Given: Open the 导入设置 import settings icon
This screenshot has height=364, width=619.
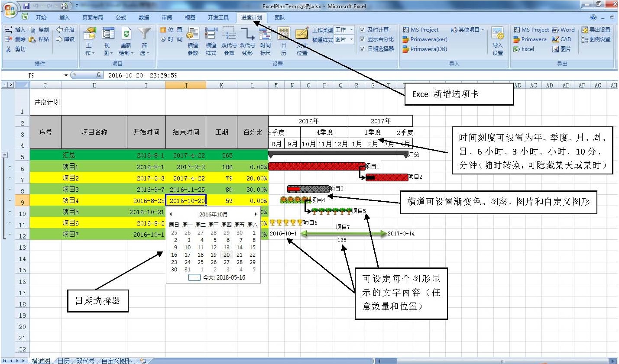Looking at the screenshot, I should 498,34.
